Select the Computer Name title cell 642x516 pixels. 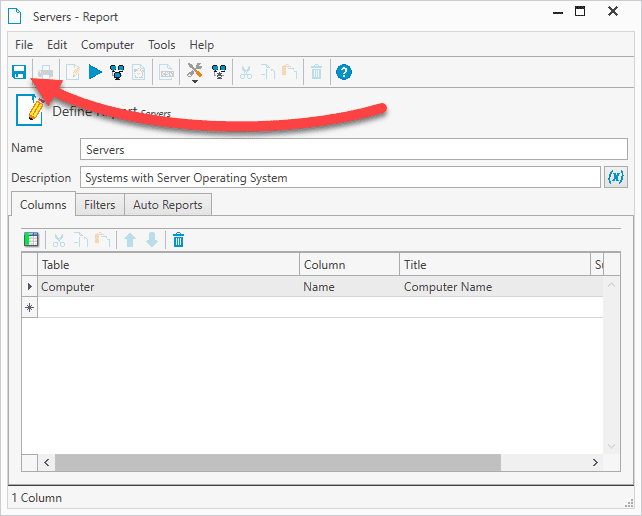click(495, 287)
